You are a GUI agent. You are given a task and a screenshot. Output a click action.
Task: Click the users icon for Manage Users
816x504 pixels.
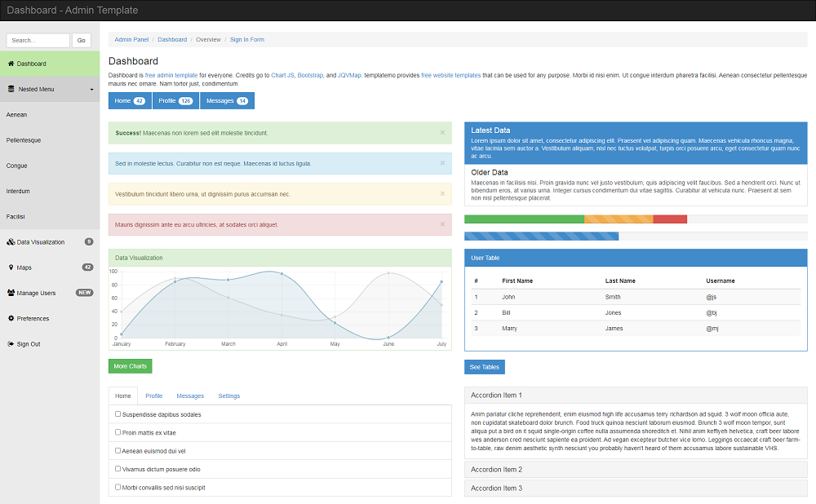tap(11, 293)
